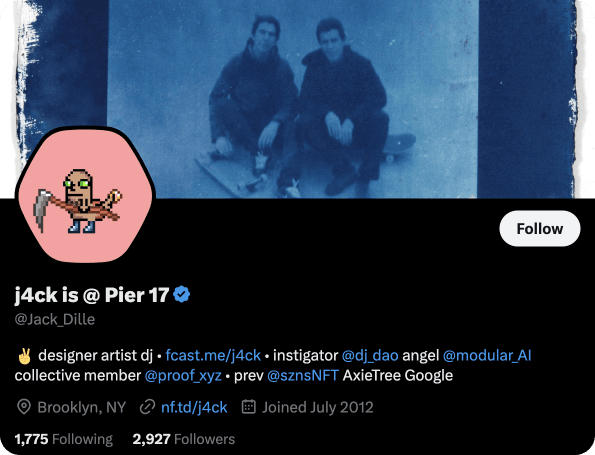The image size is (595, 455).
Task: Visit the @modular_AI profile mention
Action: [x=487, y=356]
